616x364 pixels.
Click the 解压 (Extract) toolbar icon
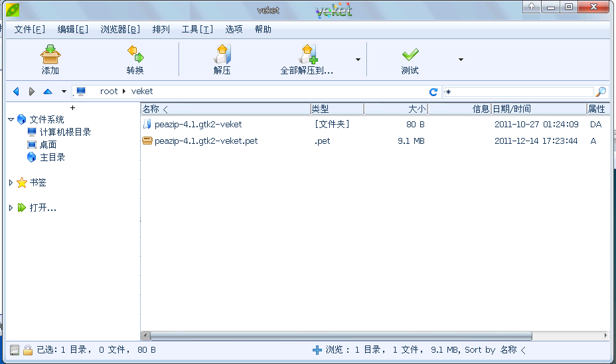coord(222,54)
